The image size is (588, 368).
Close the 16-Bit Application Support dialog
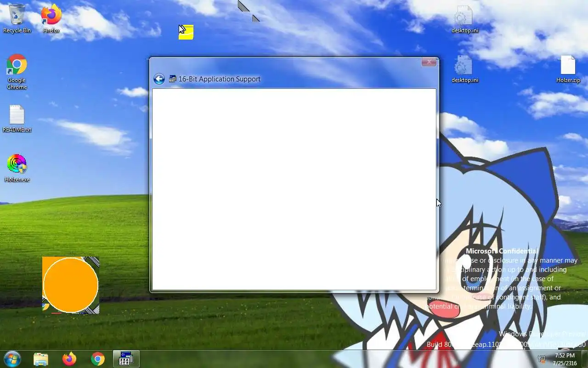(x=429, y=62)
